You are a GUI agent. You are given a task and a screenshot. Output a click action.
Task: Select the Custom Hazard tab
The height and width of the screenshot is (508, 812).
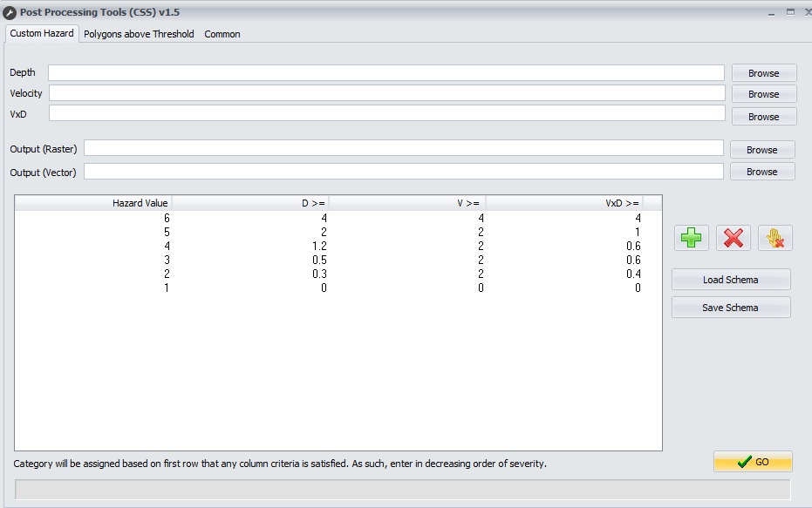tap(42, 33)
